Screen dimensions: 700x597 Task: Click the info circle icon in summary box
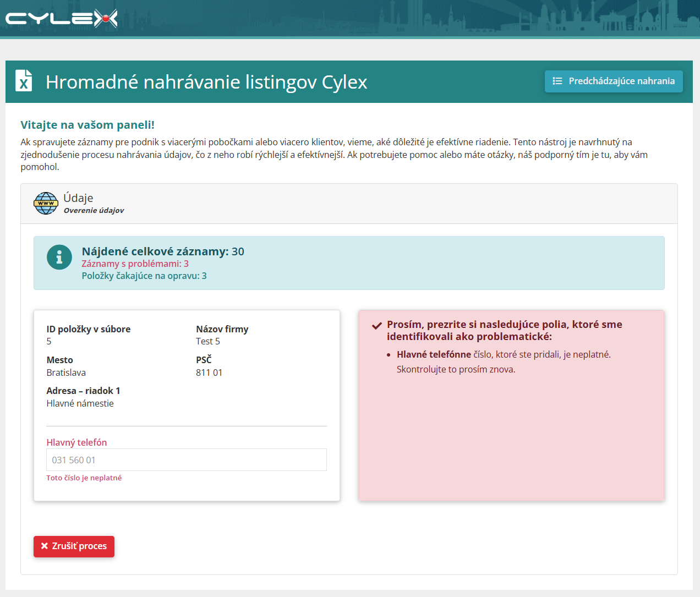click(59, 257)
